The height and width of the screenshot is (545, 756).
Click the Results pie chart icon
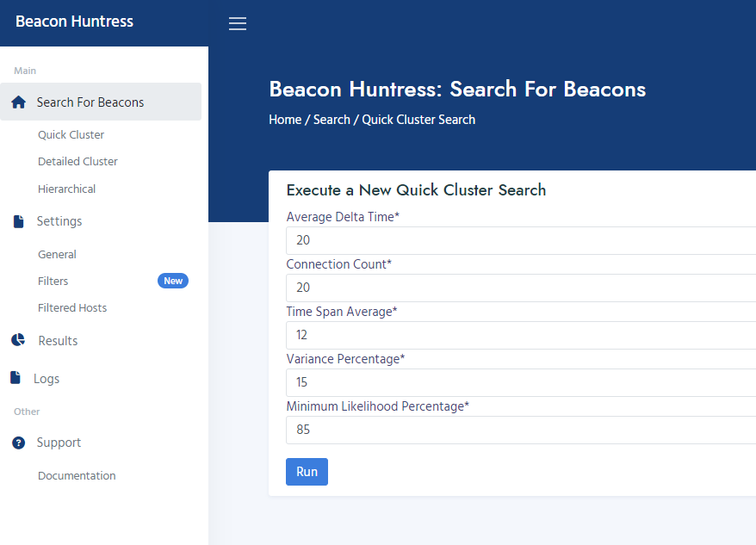point(18,340)
